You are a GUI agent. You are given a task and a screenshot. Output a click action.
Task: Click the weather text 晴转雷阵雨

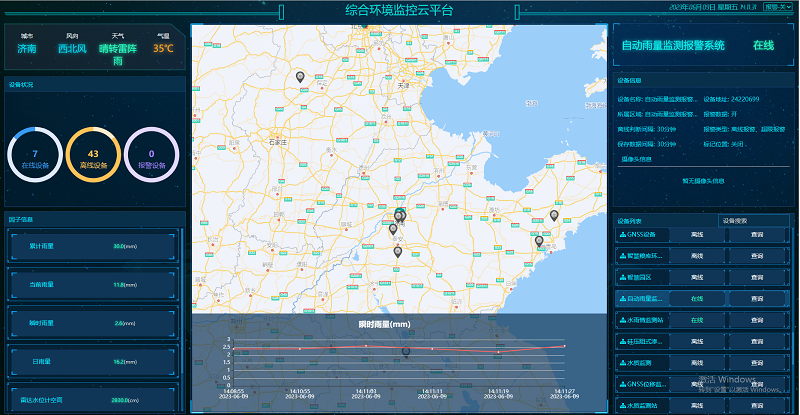[x=118, y=55]
